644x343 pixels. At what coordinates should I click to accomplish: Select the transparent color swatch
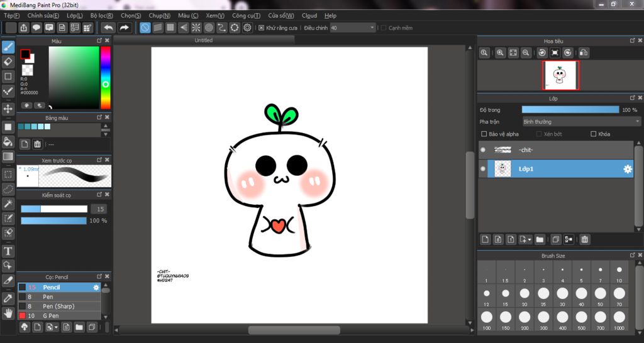click(x=28, y=70)
